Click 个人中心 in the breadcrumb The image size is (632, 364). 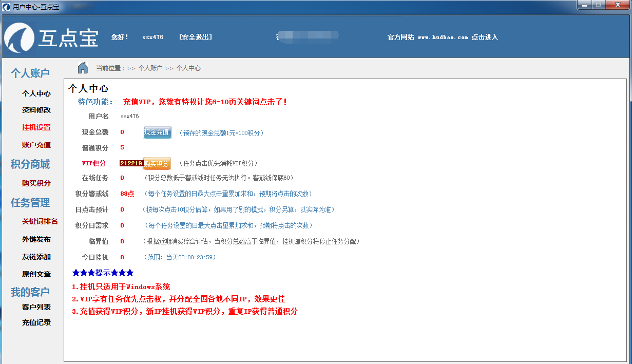click(x=188, y=68)
